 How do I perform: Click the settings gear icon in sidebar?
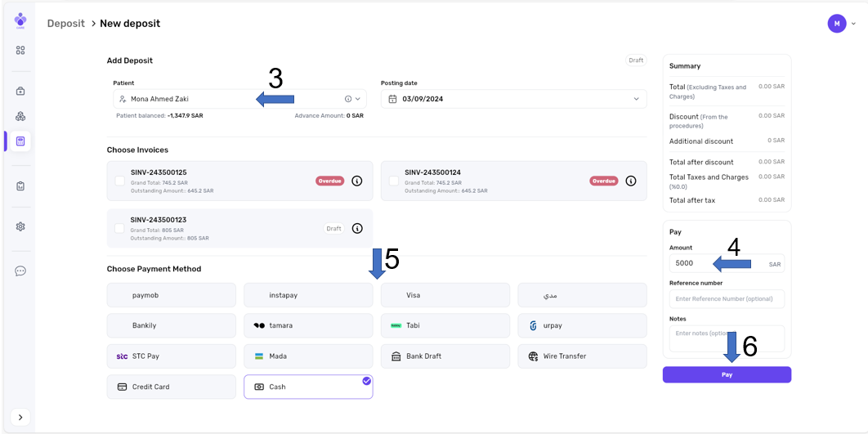click(x=20, y=226)
